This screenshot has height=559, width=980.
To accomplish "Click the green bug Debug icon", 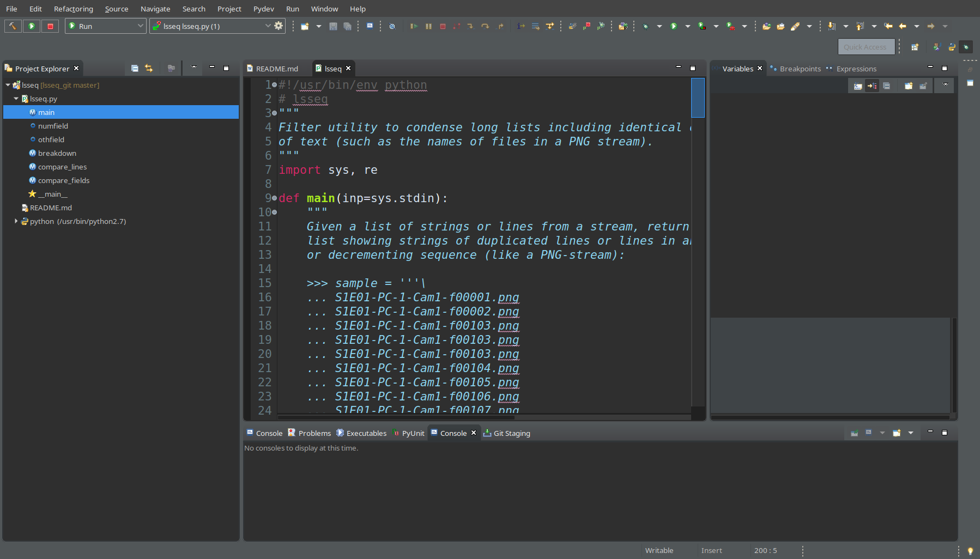I will 646,26.
